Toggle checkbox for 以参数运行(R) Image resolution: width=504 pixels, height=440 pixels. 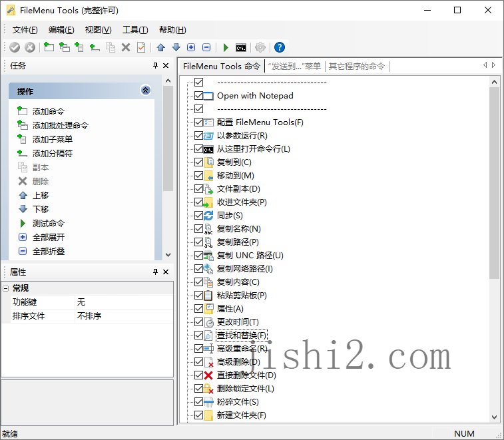(x=198, y=136)
